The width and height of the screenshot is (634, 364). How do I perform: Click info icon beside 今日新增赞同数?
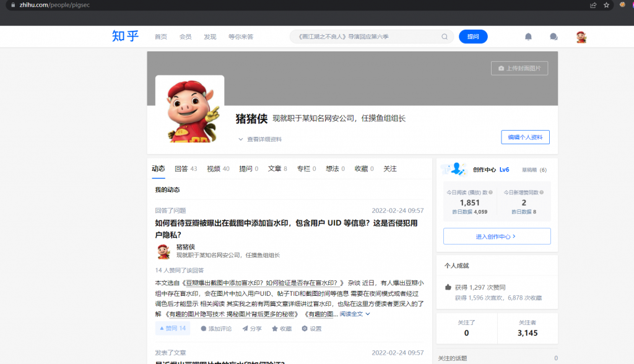pos(541,193)
